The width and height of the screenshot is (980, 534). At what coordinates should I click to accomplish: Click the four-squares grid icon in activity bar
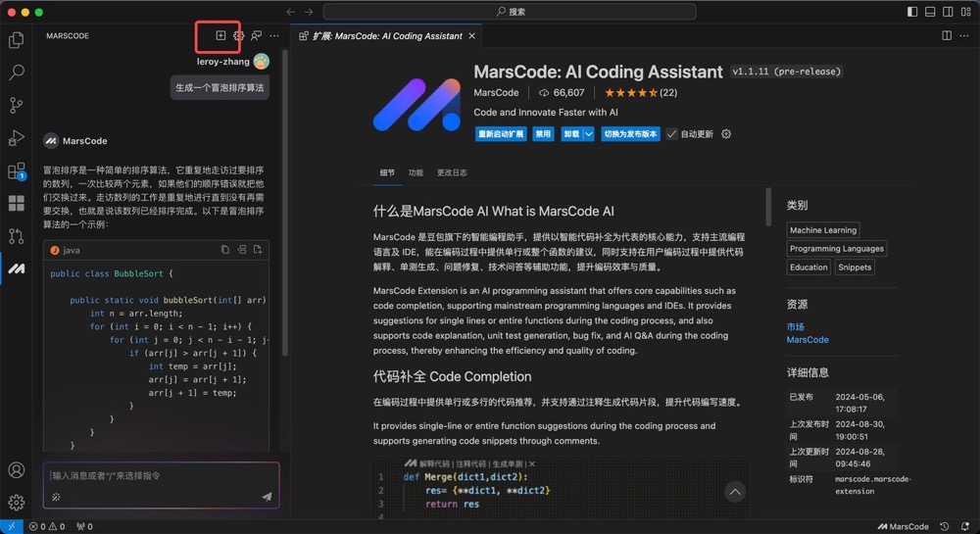pyautogui.click(x=17, y=203)
